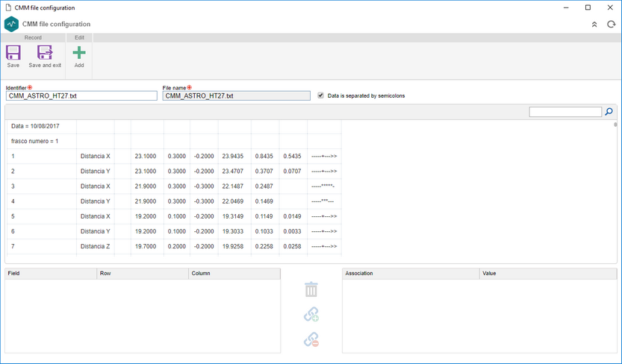Click the row number 7 cell
This screenshot has width=622, height=364.
coord(42,246)
